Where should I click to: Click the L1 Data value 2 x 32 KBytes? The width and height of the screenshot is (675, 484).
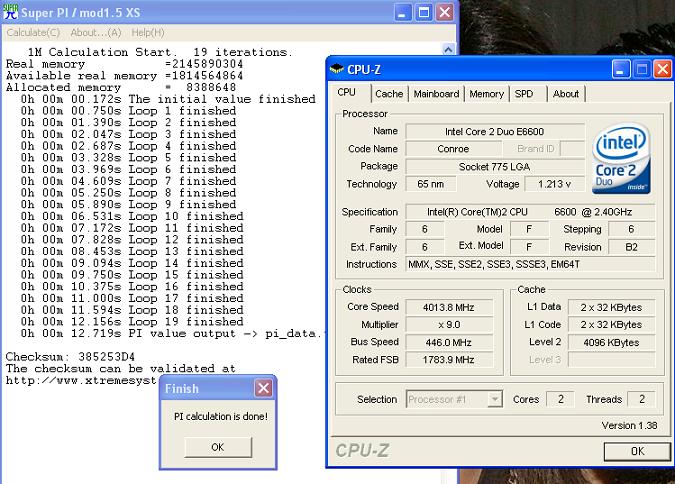tap(611, 307)
